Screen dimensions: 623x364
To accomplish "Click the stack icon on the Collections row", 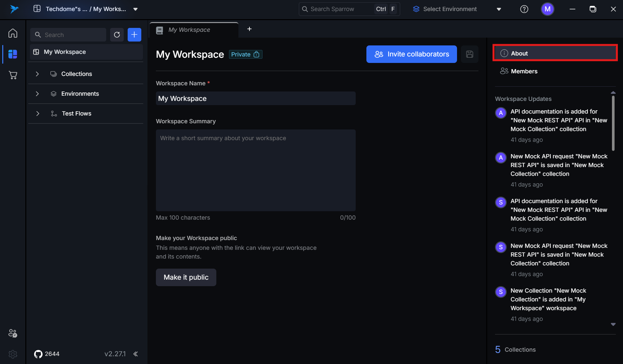I will click(x=54, y=74).
